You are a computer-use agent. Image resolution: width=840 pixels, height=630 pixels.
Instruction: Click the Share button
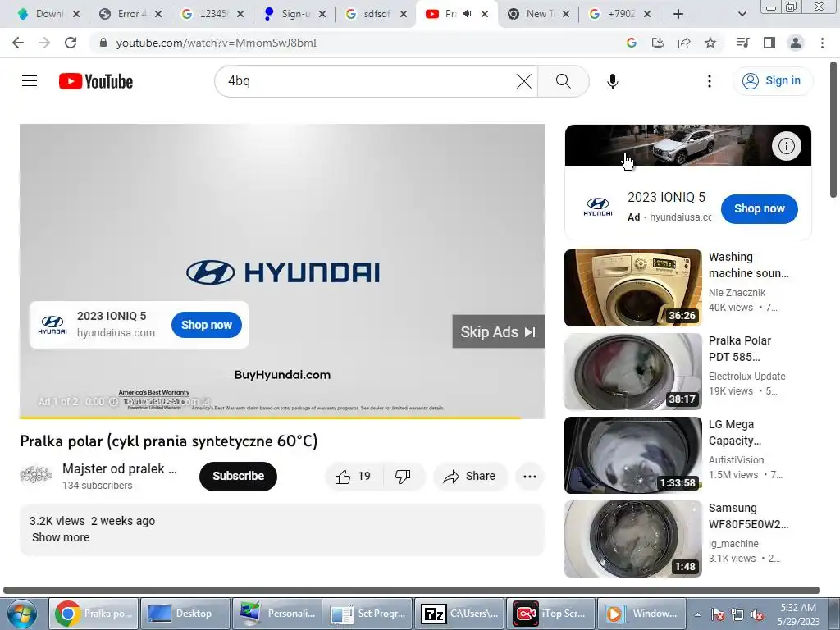coord(470,477)
